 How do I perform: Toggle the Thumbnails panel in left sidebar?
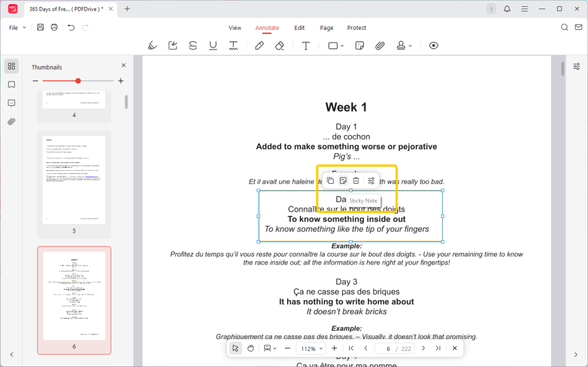[11, 66]
